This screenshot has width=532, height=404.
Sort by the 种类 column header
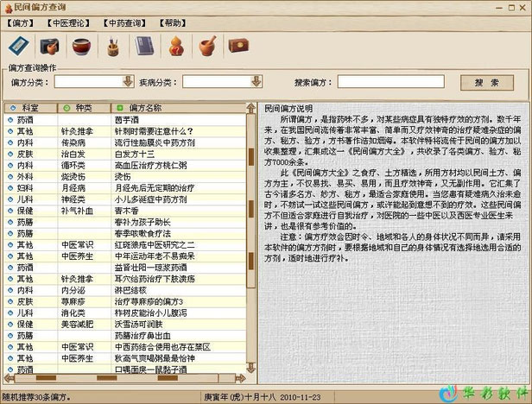tap(84, 108)
